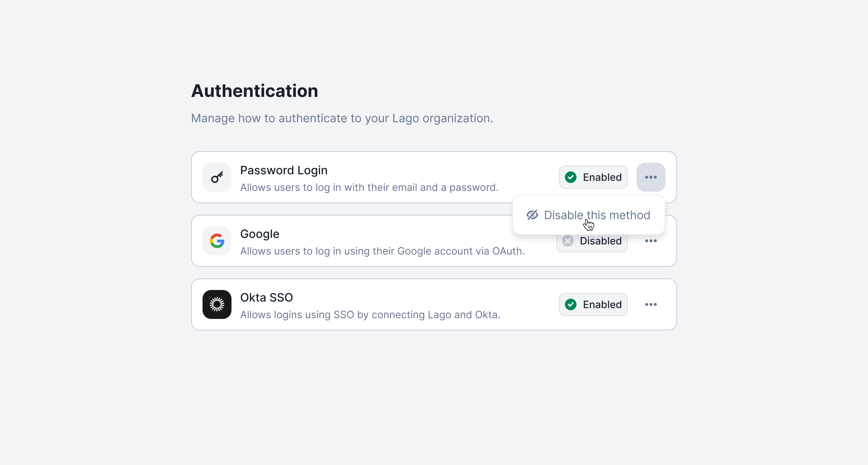The width and height of the screenshot is (868, 465).
Task: Click the Okta SSO title text
Action: (267, 298)
